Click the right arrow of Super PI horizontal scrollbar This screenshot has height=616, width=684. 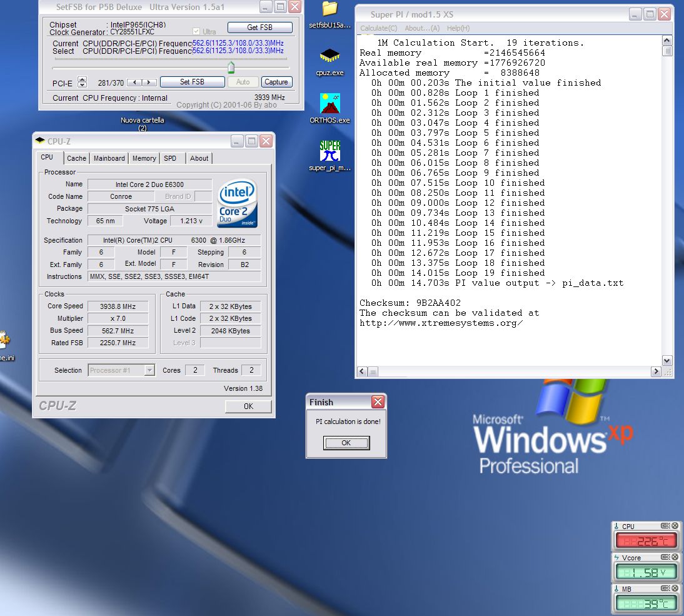point(656,371)
